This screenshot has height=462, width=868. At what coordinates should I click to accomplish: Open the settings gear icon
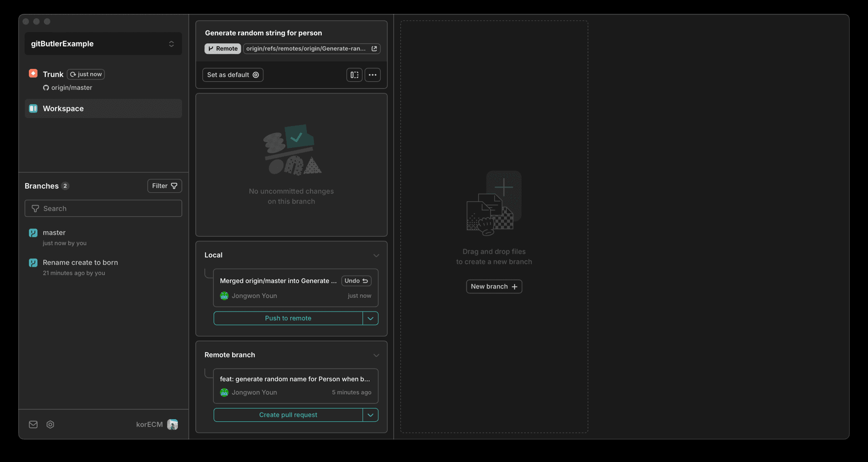[50, 425]
